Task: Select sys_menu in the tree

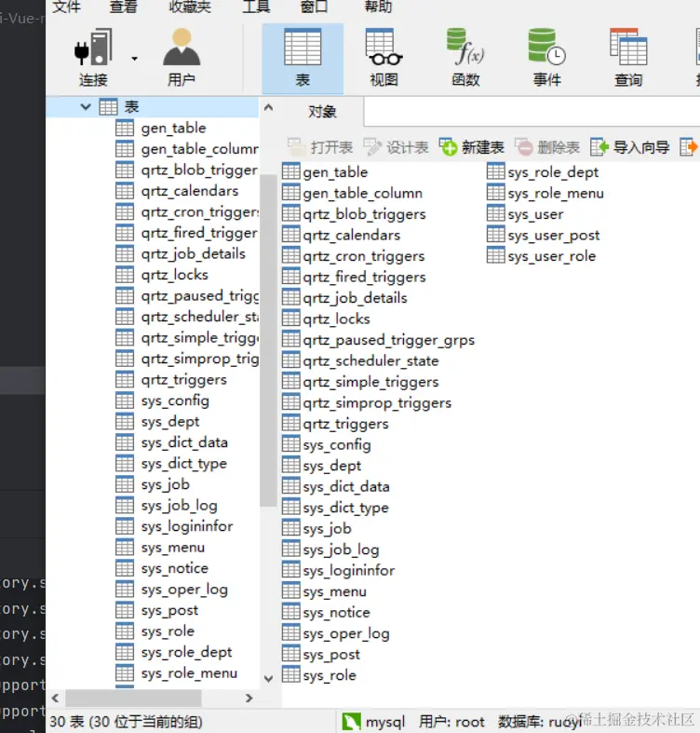Action: (x=173, y=548)
